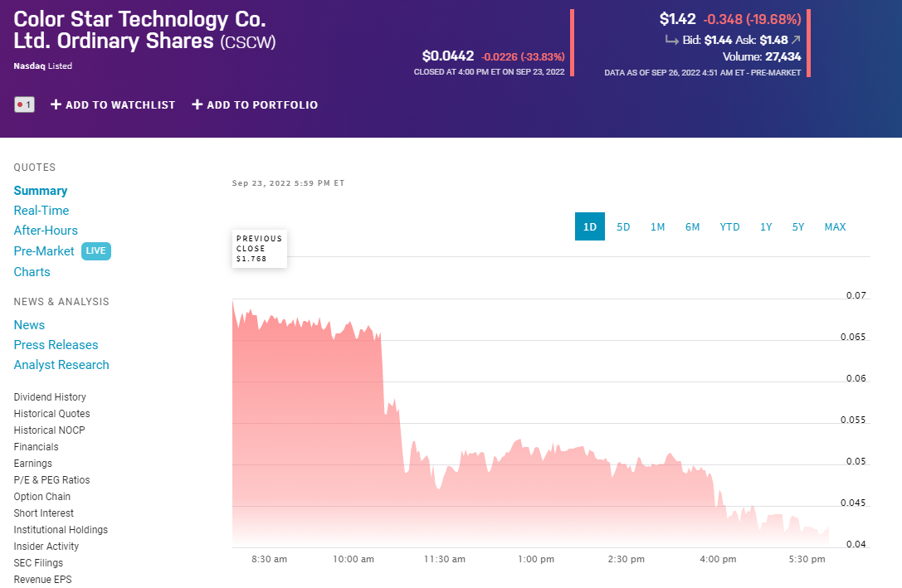Image resolution: width=902 pixels, height=588 pixels.
Task: Click the plus icon beside ADD TO WATCHLIST
Action: click(x=56, y=104)
